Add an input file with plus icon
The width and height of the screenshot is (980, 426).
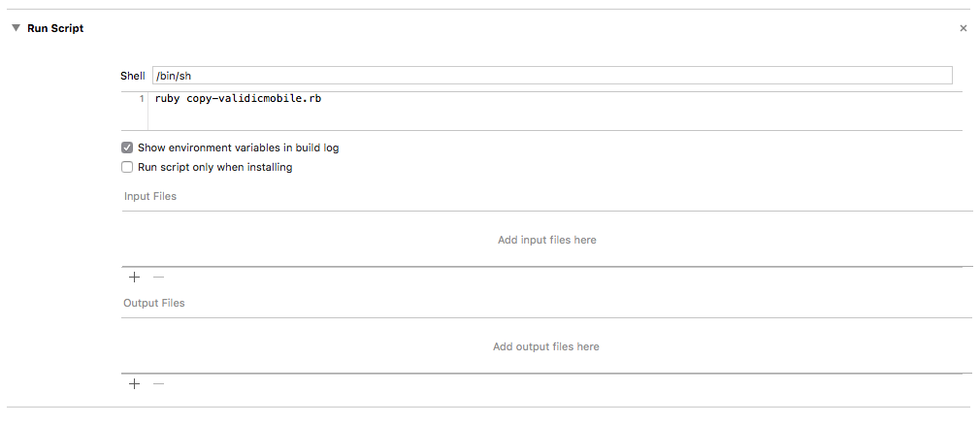134,277
